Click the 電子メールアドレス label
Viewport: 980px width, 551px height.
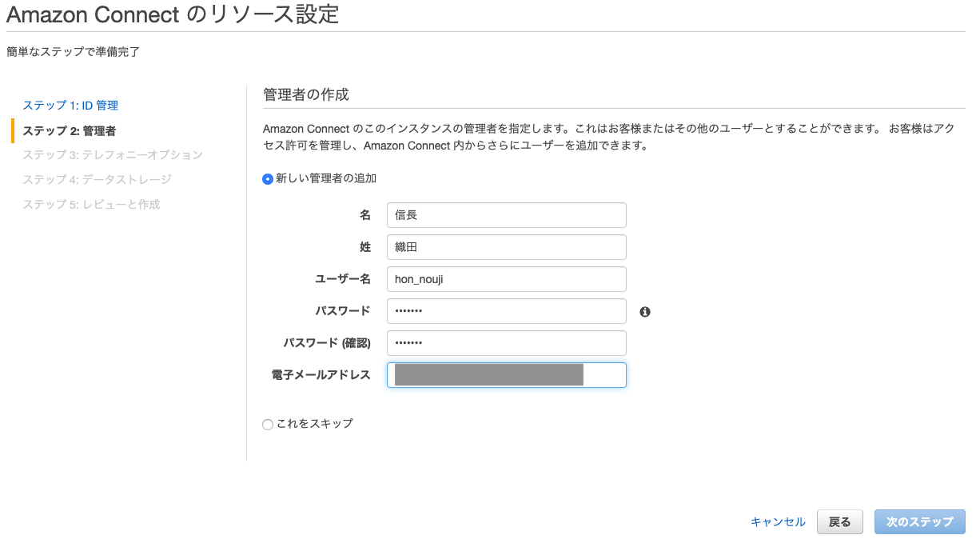pyautogui.click(x=321, y=375)
